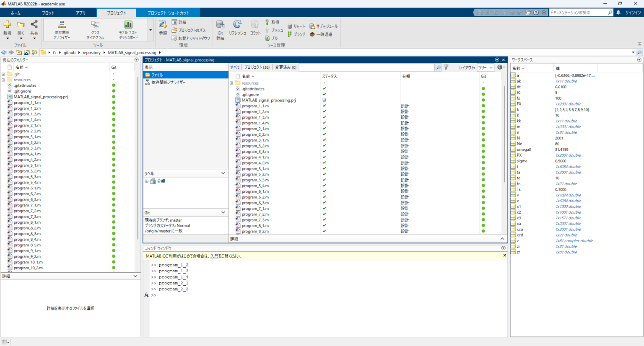Switch to the Apps (アプリ) tab
Image resolution: width=644 pixels, height=346 pixels.
(x=80, y=13)
